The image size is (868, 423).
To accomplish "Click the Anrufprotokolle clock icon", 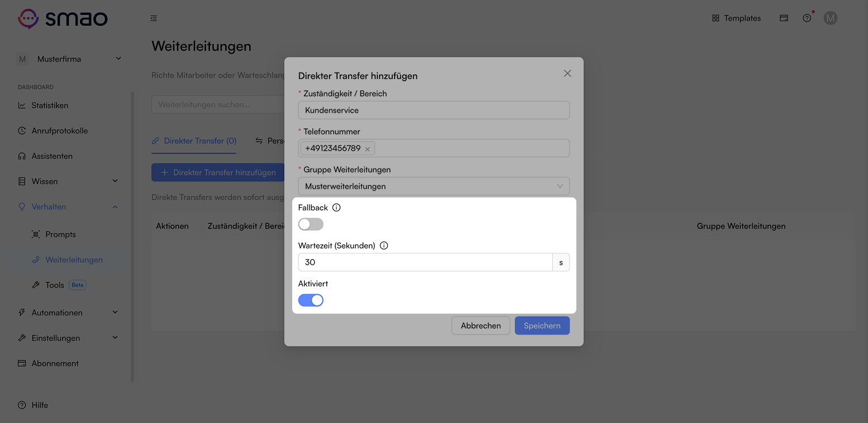I will (22, 131).
